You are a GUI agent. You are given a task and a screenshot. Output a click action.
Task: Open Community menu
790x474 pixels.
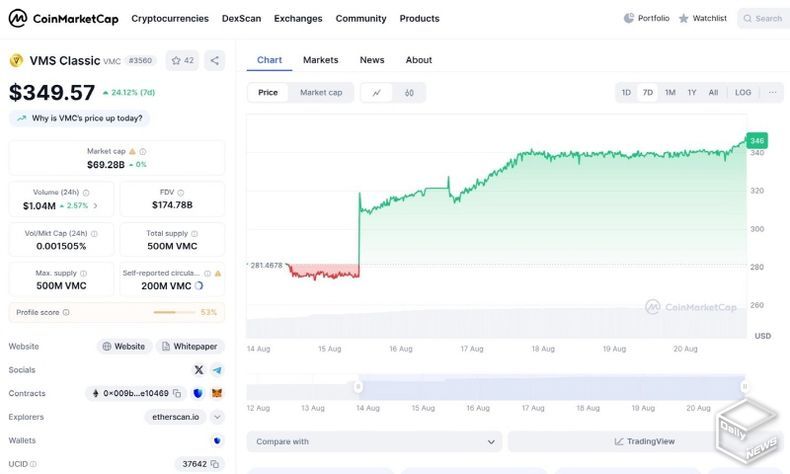point(361,19)
